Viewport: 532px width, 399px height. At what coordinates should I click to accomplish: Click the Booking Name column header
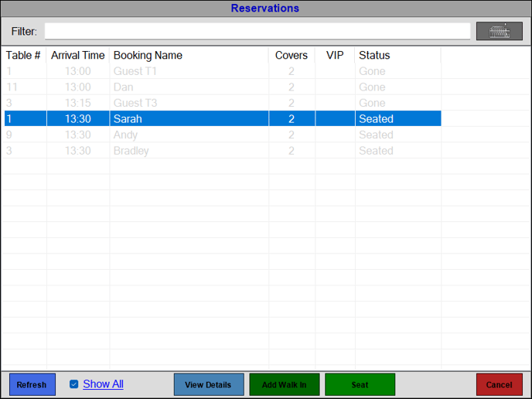(x=148, y=56)
